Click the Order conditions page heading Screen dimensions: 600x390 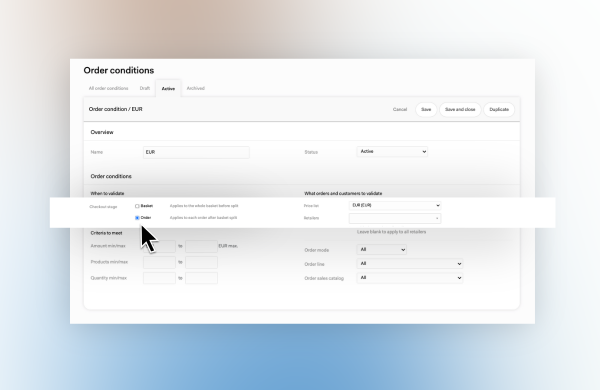pyautogui.click(x=119, y=70)
